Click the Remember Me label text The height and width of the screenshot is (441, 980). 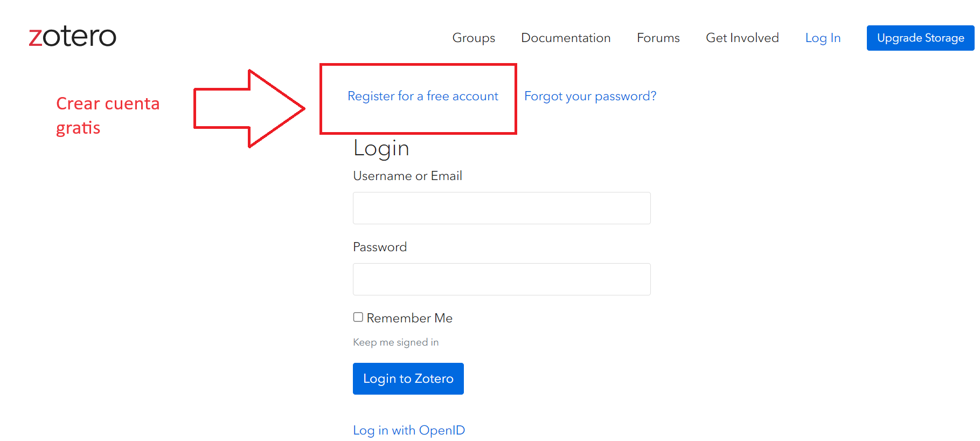click(x=409, y=318)
